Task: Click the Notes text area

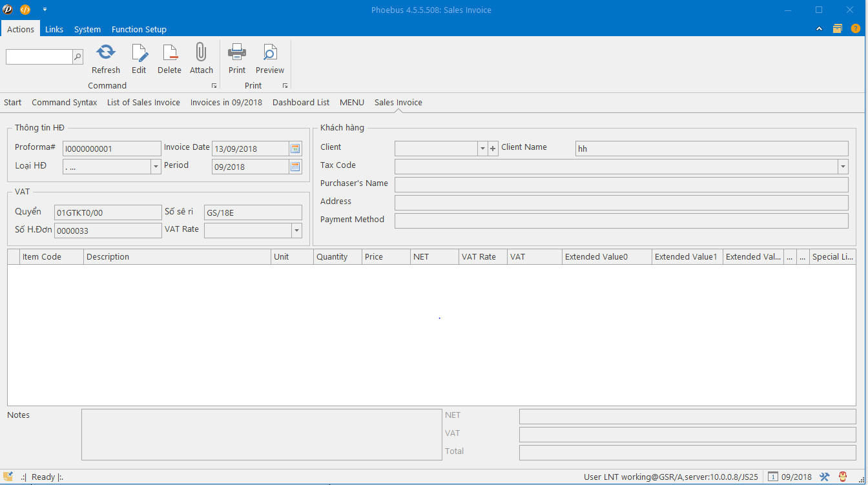Action: click(262, 434)
